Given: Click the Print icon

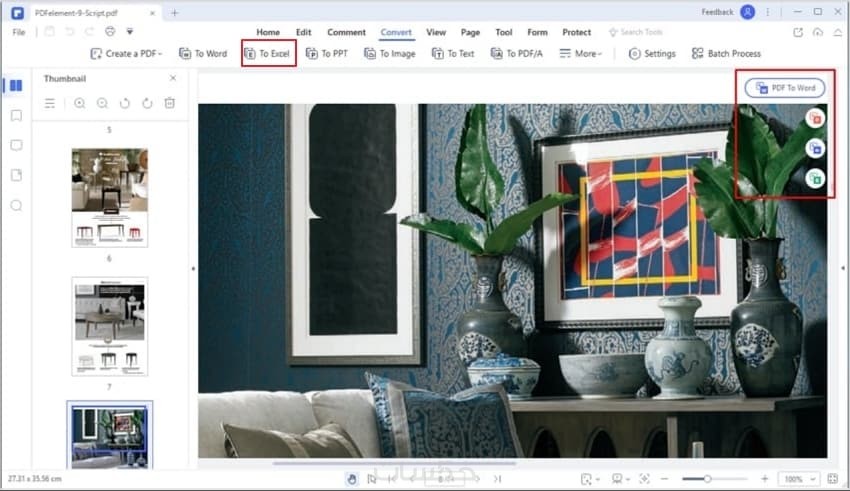Looking at the screenshot, I should pyautogui.click(x=110, y=31).
